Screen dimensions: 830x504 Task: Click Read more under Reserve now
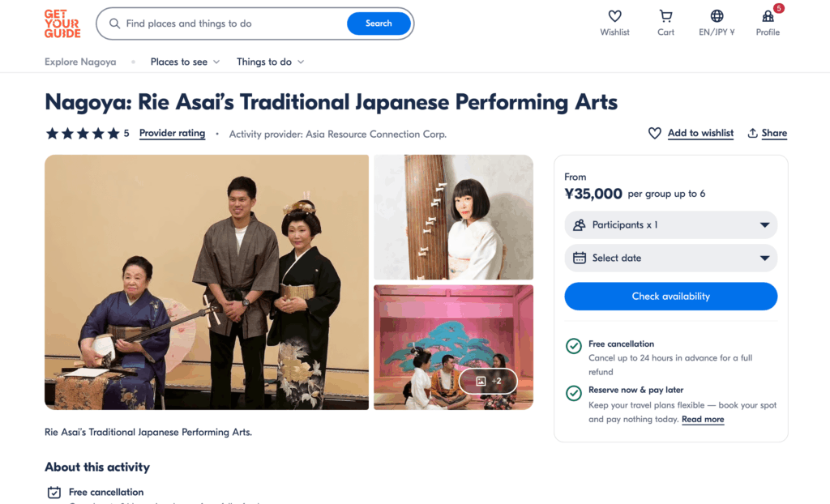pyautogui.click(x=703, y=420)
